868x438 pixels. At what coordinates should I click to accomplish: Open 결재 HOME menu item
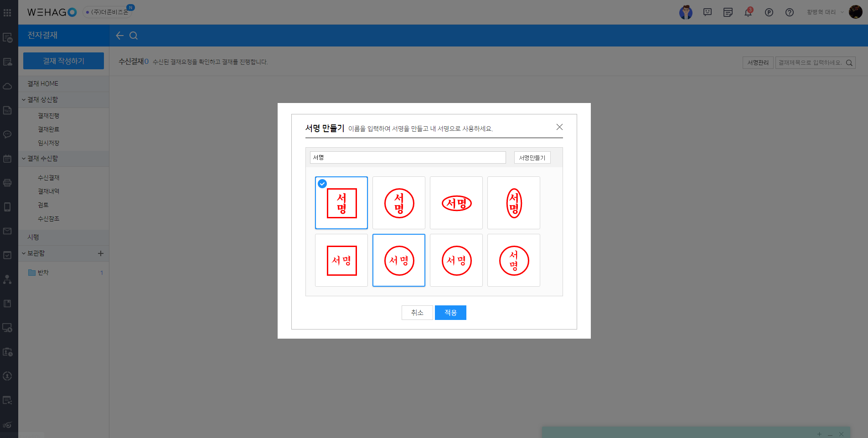tap(43, 84)
